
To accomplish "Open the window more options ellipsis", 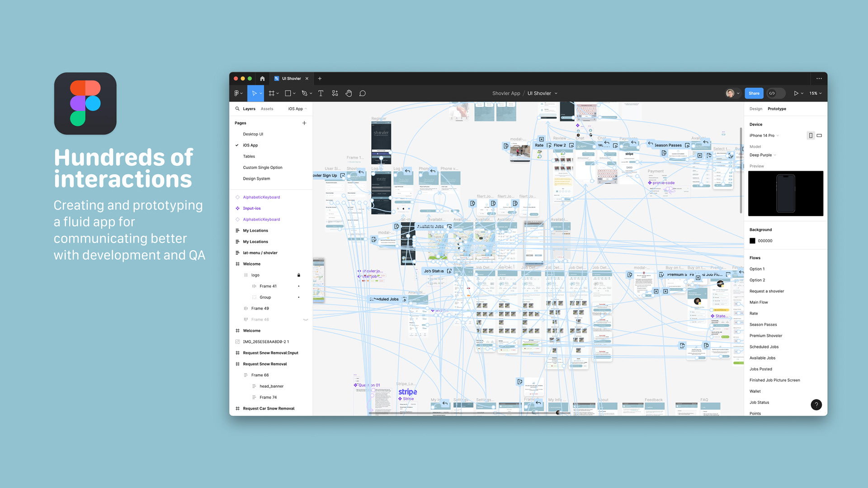I will point(819,79).
